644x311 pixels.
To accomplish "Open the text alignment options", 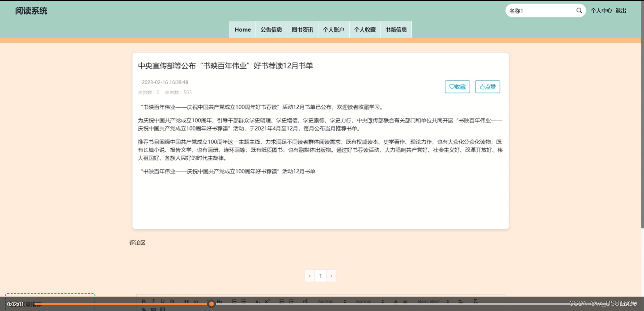I will pyautogui.click(x=461, y=302).
